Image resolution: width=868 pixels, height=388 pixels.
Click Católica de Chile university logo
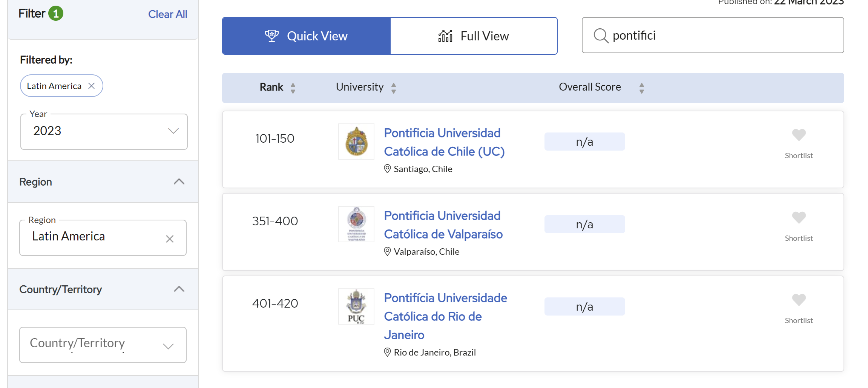[356, 142]
